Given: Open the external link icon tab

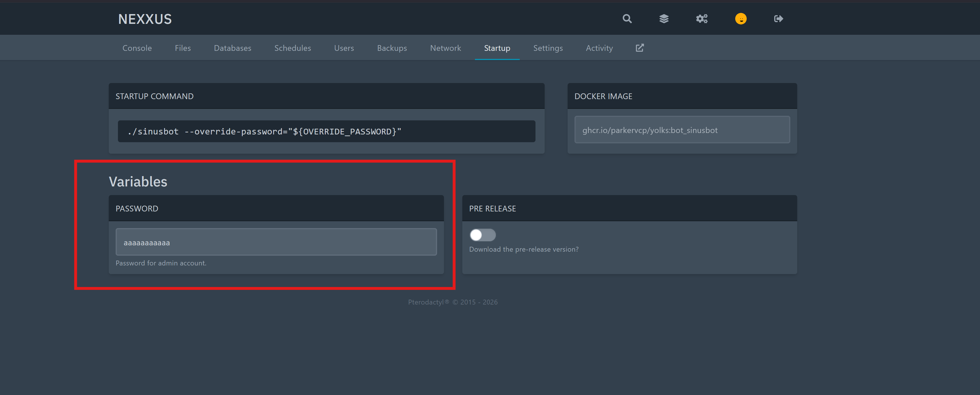Looking at the screenshot, I should [639, 48].
